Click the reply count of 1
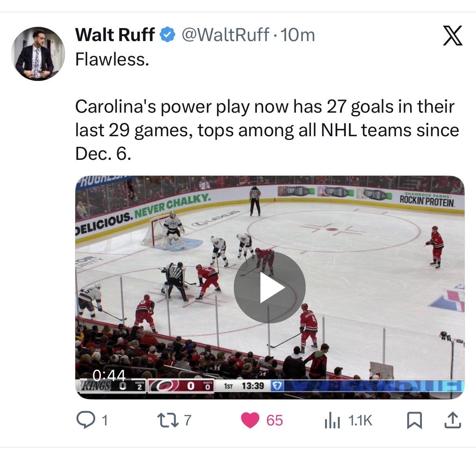The height and width of the screenshot is (451, 476). tap(105, 420)
